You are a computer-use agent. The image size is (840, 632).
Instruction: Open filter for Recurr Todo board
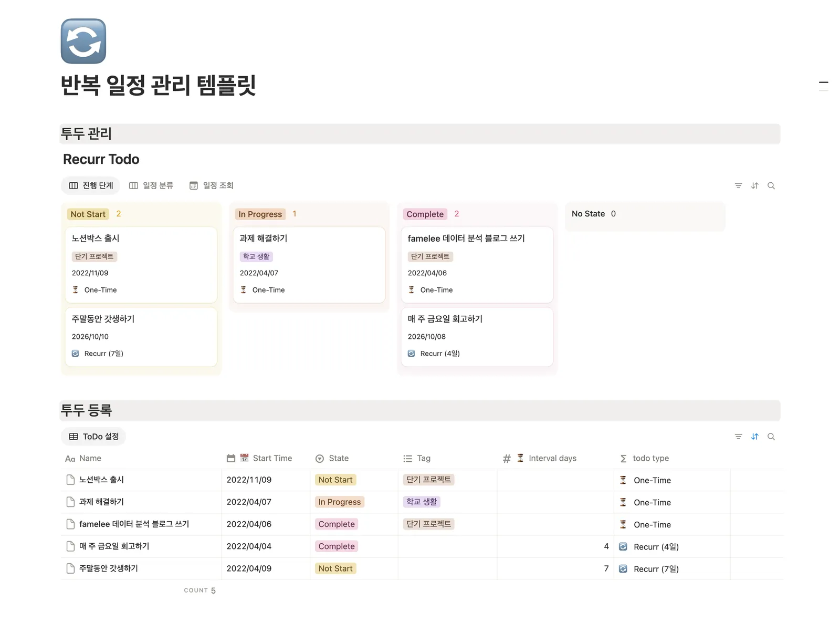[x=738, y=186]
